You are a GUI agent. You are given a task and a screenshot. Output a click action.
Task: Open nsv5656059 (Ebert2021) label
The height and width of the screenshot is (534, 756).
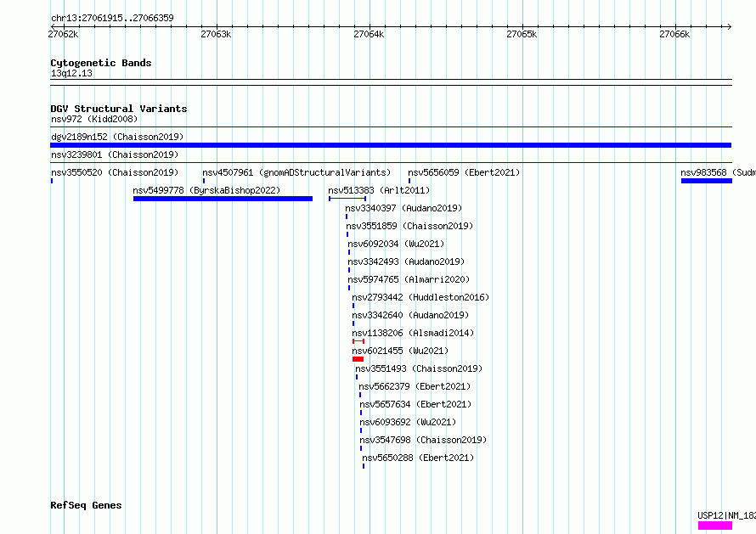tap(464, 172)
